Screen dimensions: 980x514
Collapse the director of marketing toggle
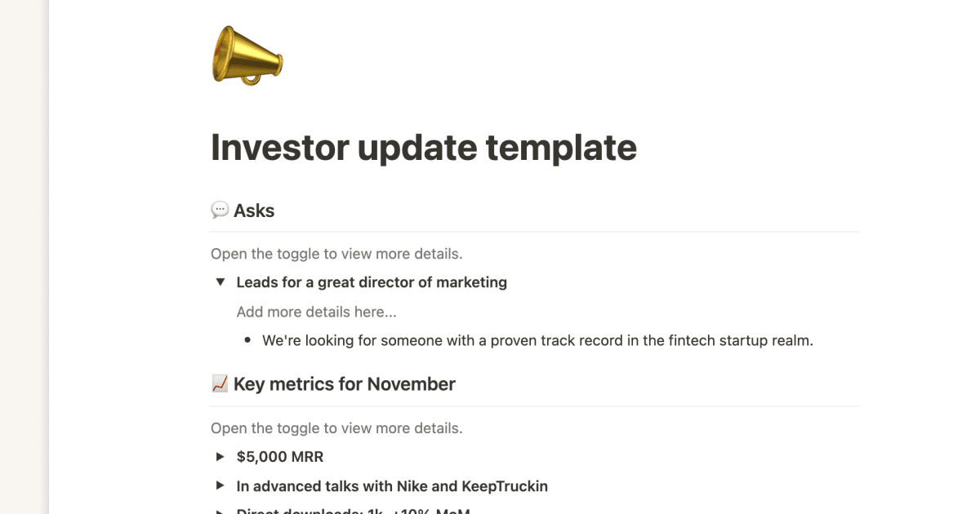[x=220, y=281]
